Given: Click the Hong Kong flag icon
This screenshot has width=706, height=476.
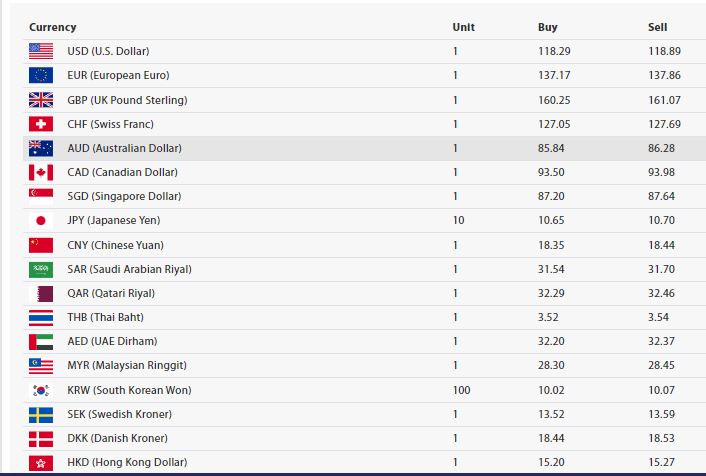Looking at the screenshot, I should [41, 462].
